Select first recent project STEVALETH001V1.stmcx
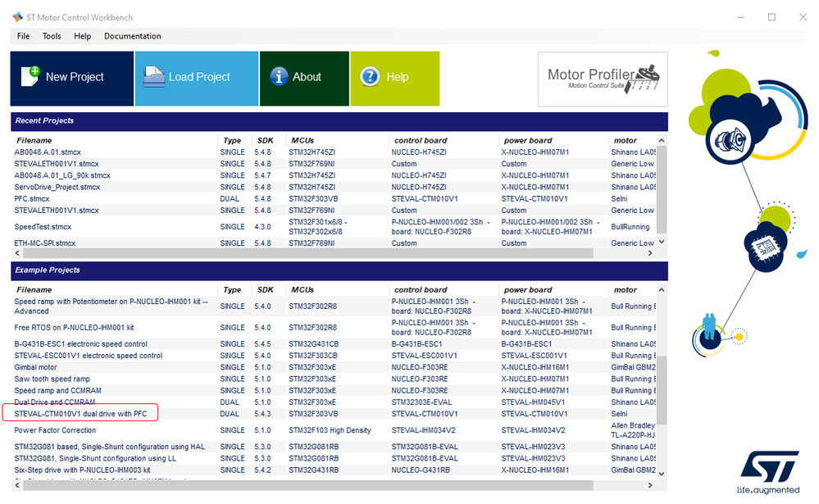819x504 pixels. pyautogui.click(x=57, y=163)
